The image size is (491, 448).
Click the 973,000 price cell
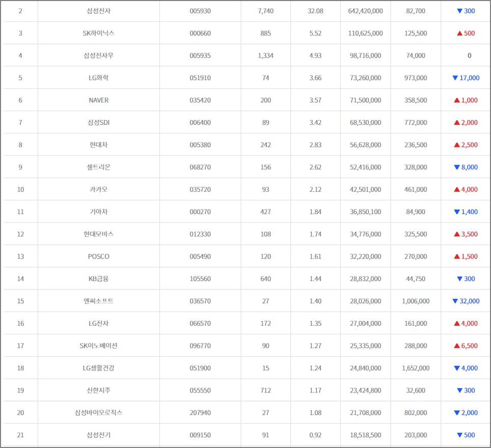pyautogui.click(x=416, y=77)
